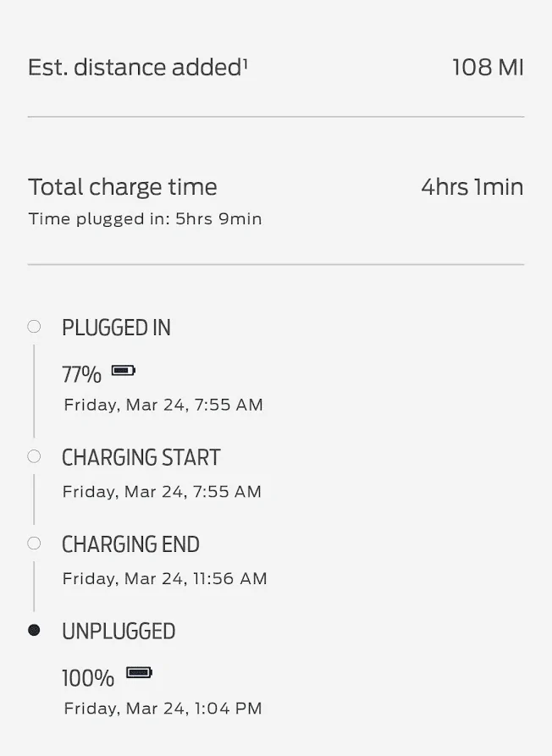Select the CHARGING END timeline circle
This screenshot has height=756, width=552.
point(34,543)
